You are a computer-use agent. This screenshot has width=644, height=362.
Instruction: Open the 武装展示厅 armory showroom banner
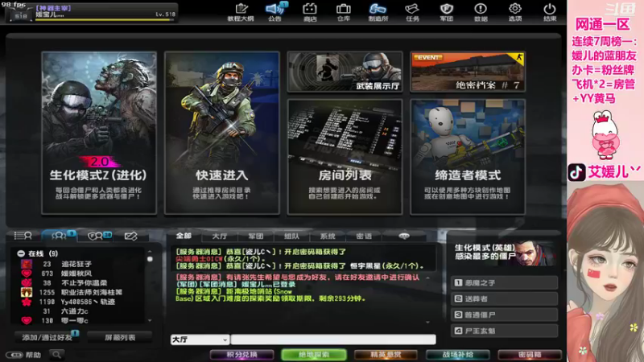tap(345, 72)
